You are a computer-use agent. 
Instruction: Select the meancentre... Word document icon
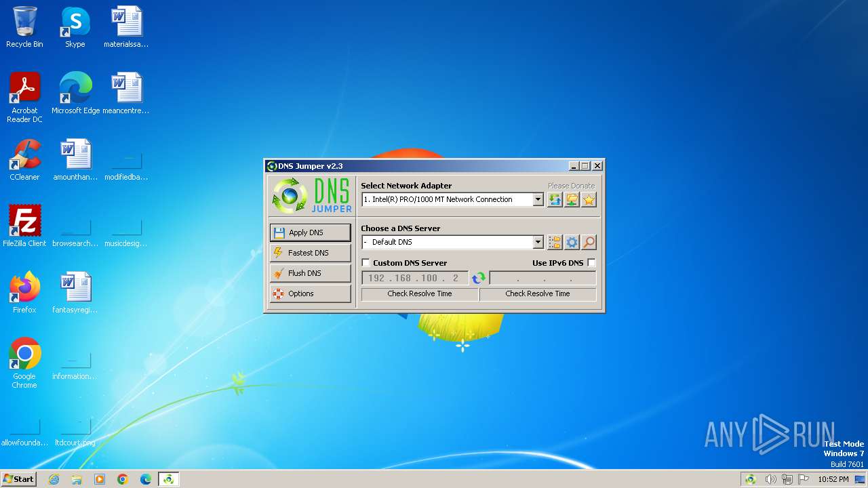[126, 94]
